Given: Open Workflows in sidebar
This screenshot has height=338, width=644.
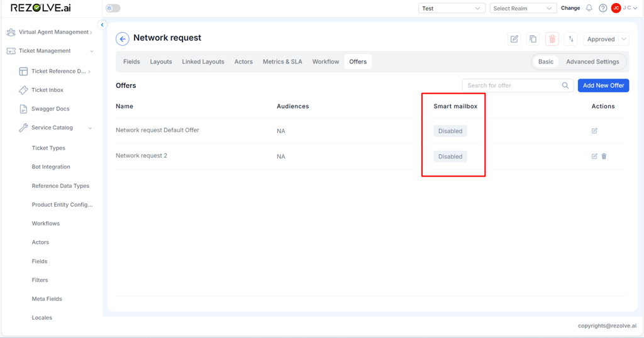Looking at the screenshot, I should click(x=45, y=224).
